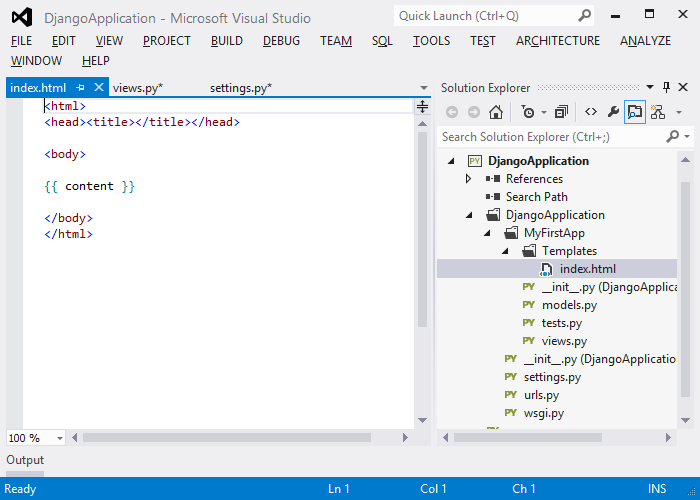
Task: Click the Solution Explorer search magnifier icon
Action: [673, 136]
